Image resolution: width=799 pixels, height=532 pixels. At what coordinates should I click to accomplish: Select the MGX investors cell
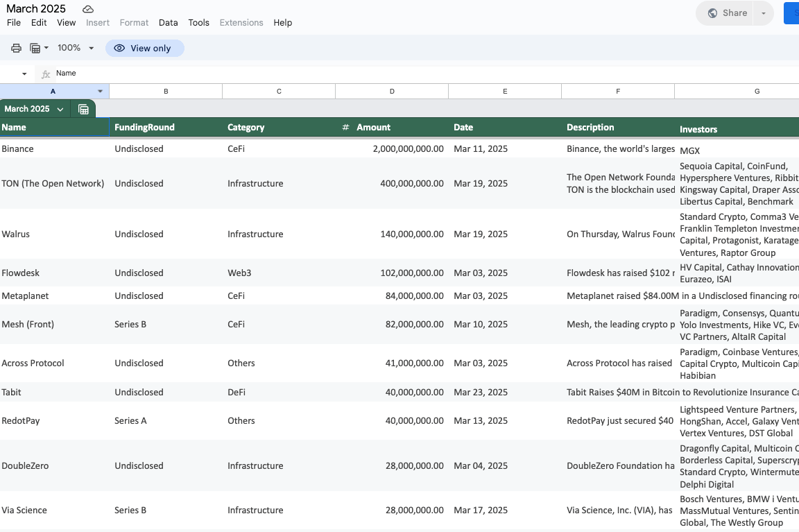(737, 149)
